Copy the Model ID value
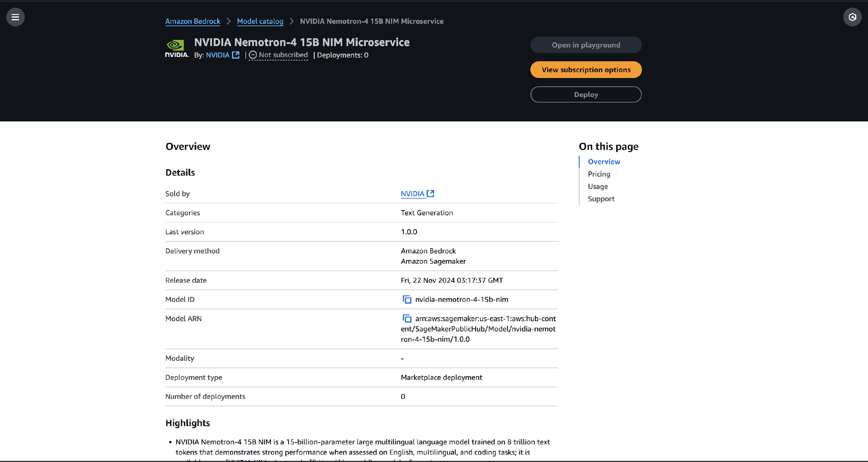Viewport: 868px width, 462px height. coord(407,299)
